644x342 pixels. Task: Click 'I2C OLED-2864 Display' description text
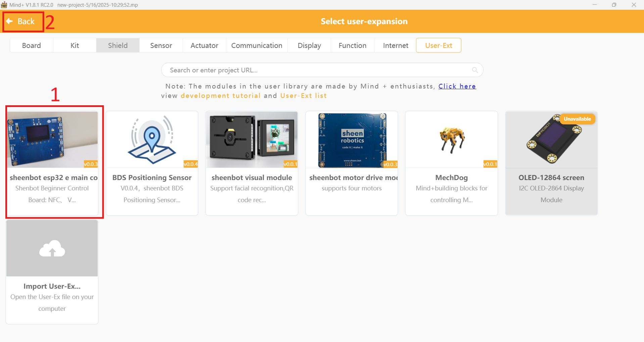(x=551, y=188)
